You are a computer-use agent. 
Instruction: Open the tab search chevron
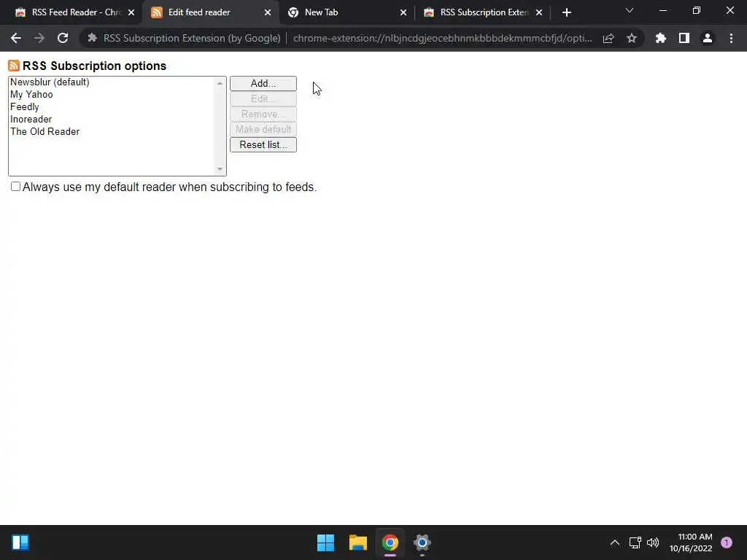click(x=630, y=10)
